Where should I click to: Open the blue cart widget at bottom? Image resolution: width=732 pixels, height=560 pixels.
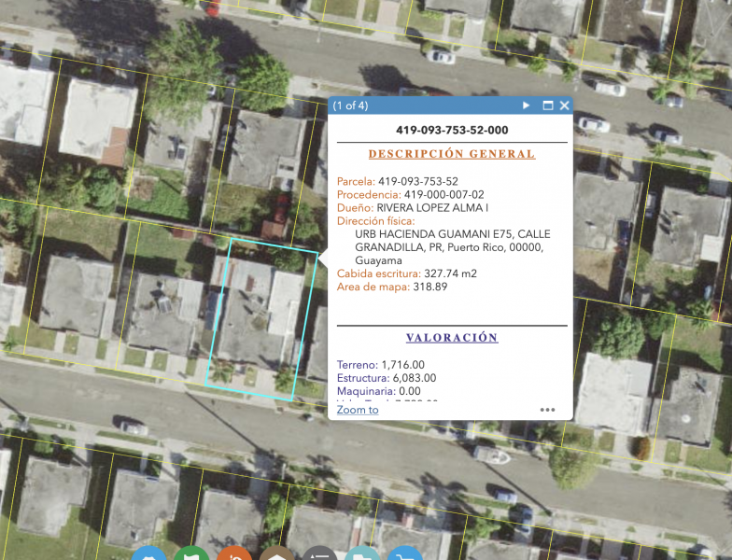click(404, 554)
